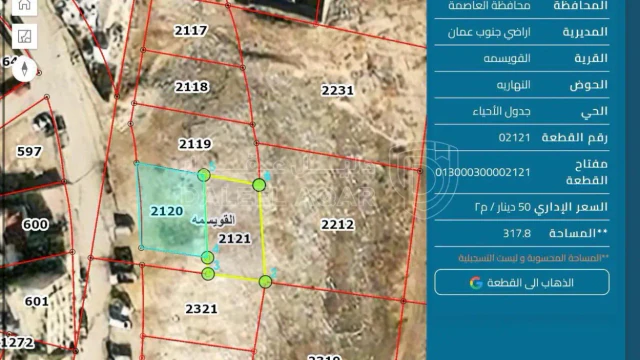
Task: Open the measure tool icon
Action: (24, 36)
